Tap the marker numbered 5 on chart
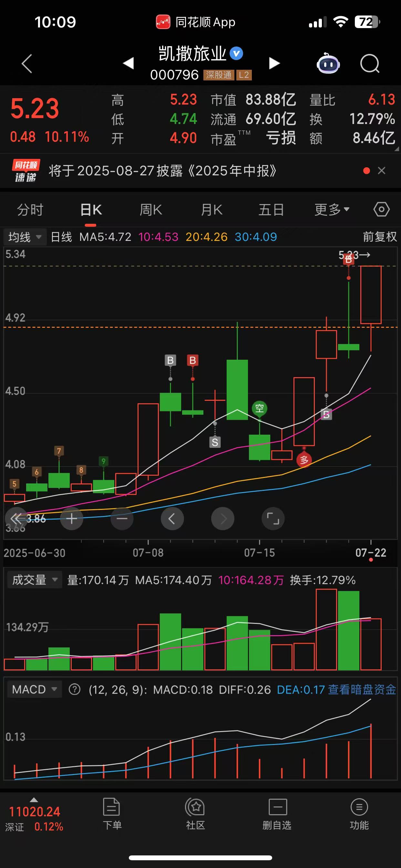 click(x=14, y=484)
